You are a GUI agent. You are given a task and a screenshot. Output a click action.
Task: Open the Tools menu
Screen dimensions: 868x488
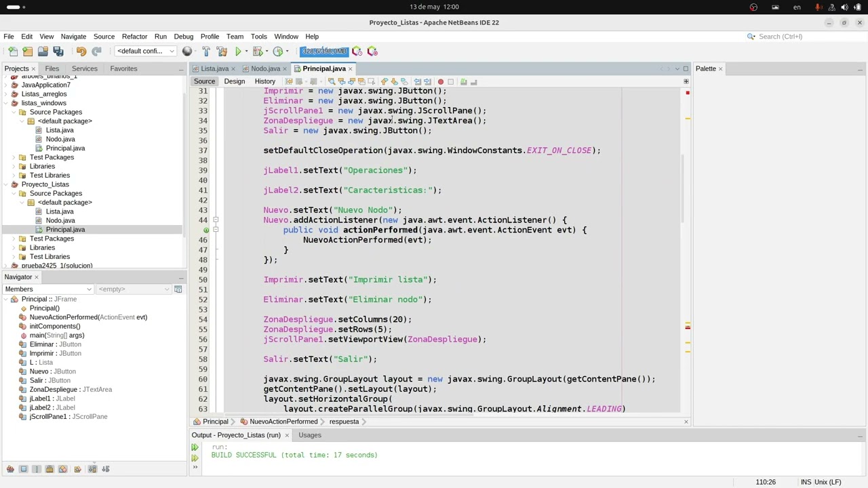258,37
